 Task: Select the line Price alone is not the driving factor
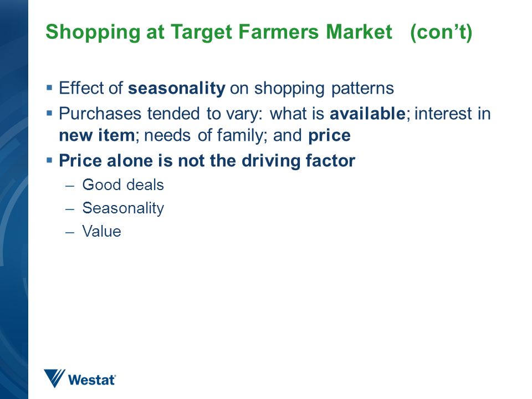(207, 161)
